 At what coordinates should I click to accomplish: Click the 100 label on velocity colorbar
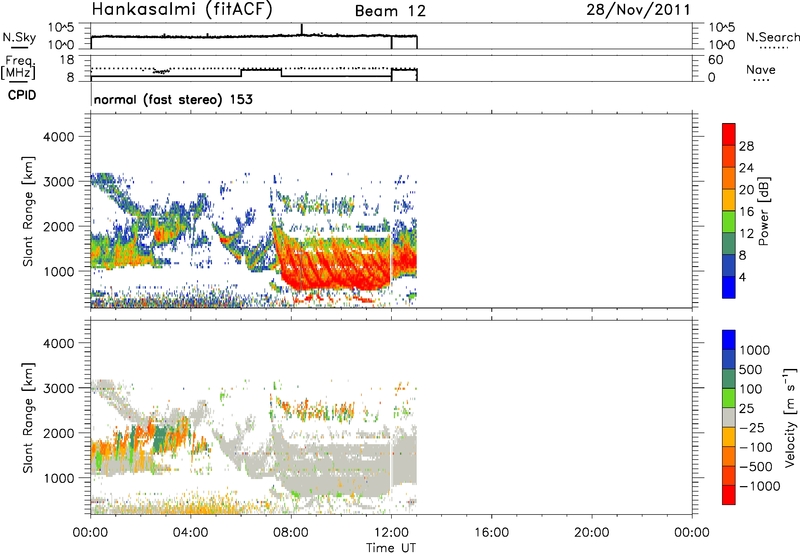click(x=751, y=389)
